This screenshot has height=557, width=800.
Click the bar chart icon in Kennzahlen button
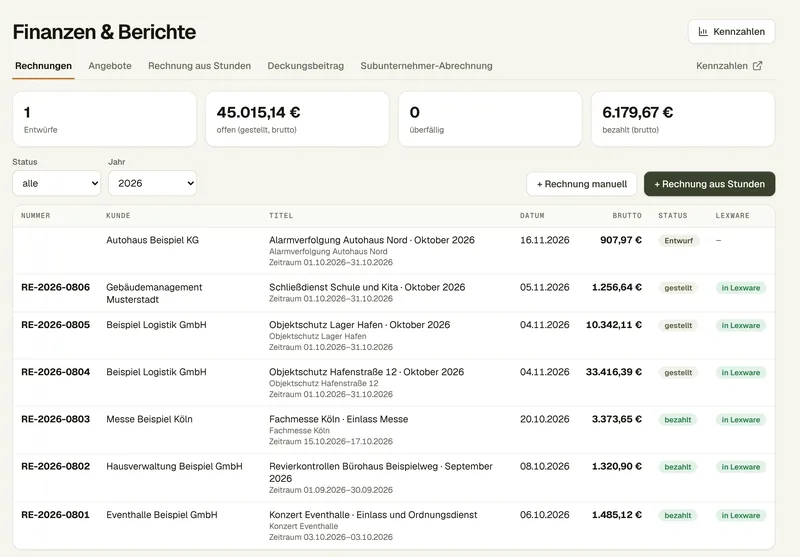(703, 32)
